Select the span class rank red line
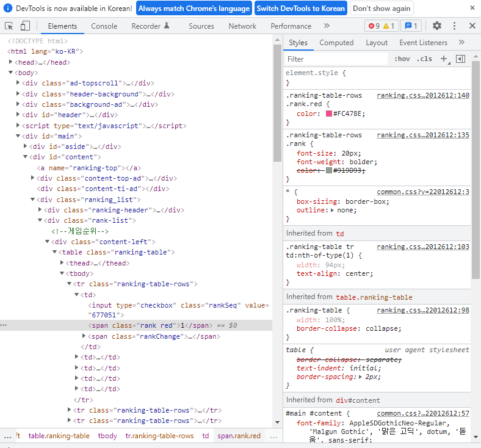This screenshot has height=448, width=481. (x=136, y=325)
